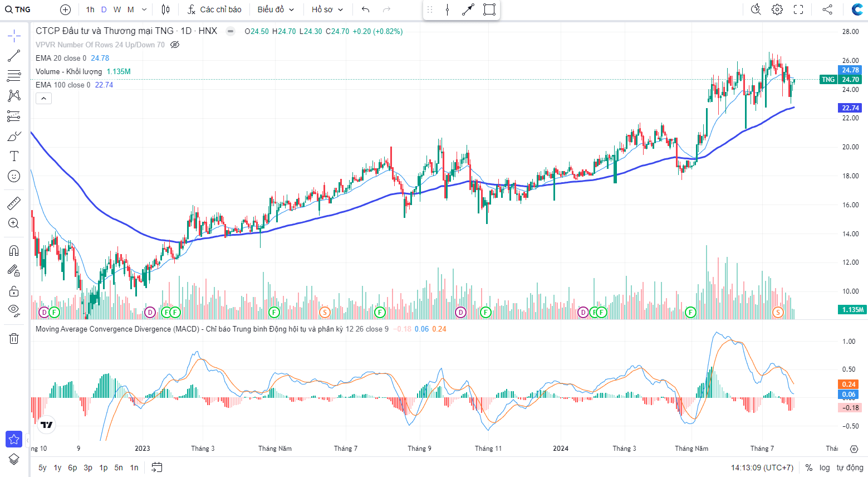Open the Các chỉ báo indicators menu
Image resolution: width=868 pixels, height=477 pixels.
point(214,9)
